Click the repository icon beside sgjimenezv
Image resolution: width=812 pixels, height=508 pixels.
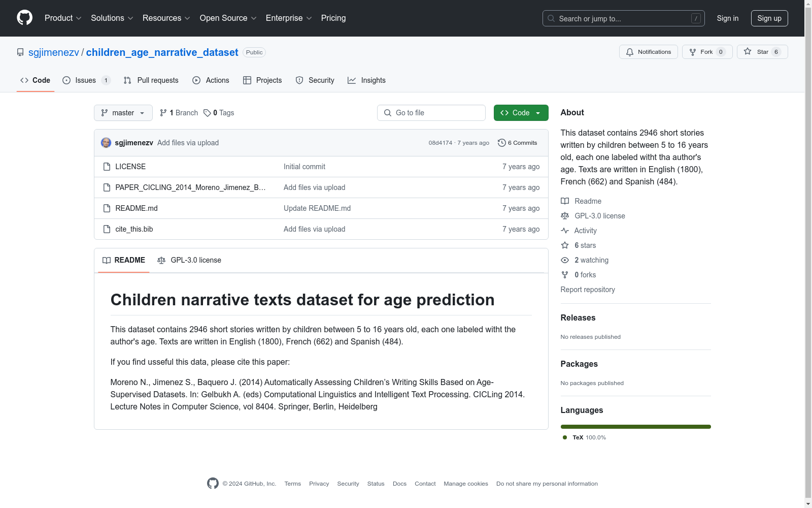coord(20,52)
